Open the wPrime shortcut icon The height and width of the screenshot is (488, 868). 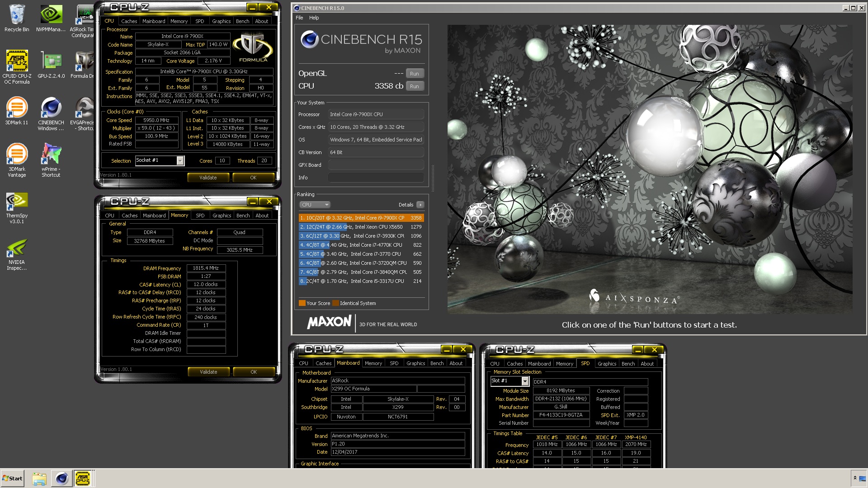click(x=51, y=160)
